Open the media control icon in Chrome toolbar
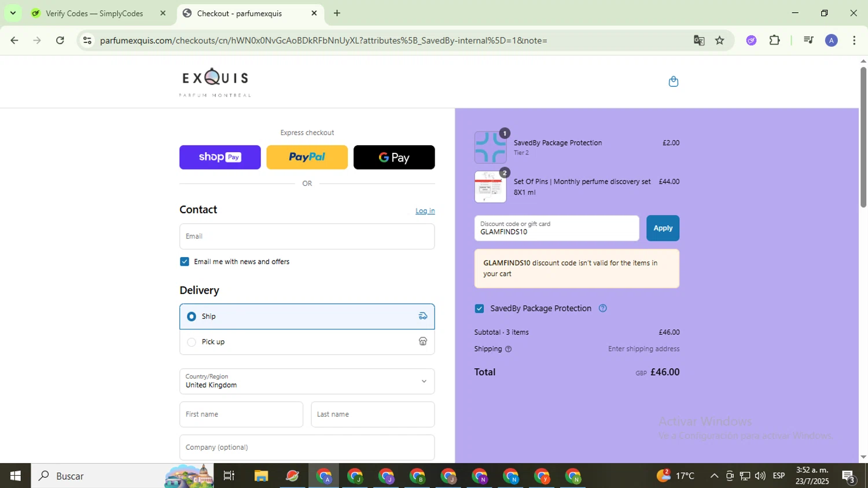868x488 pixels. pos(808,41)
